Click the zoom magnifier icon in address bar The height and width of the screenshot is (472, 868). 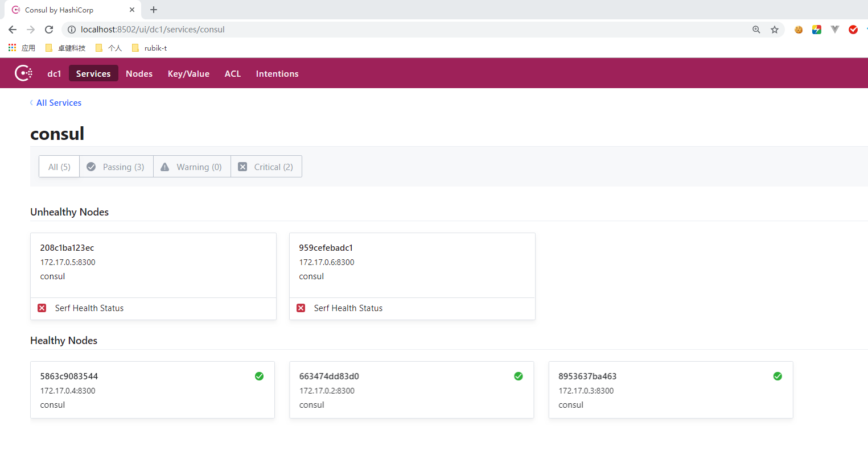(756, 30)
